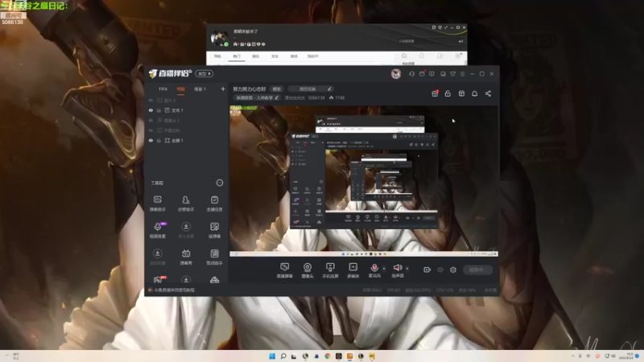Edit the game category tag with pencil
Viewport: 644px width, 362px height.
tap(258, 97)
